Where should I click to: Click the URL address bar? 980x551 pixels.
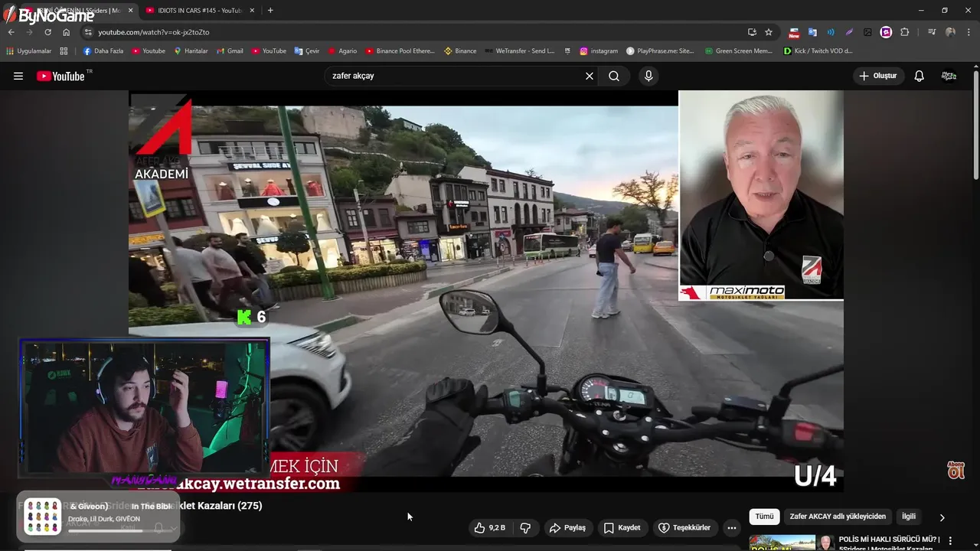coord(417,32)
